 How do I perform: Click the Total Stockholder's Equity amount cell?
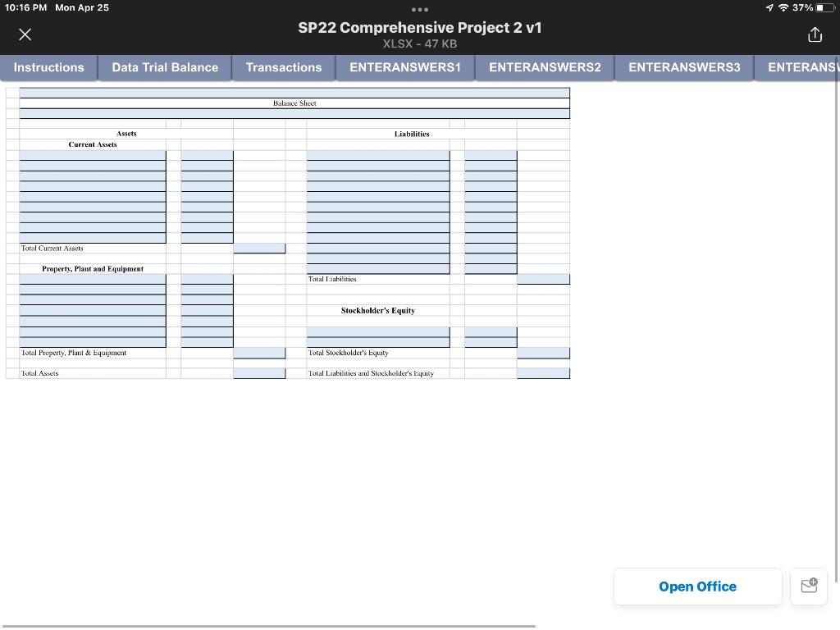[x=543, y=353]
